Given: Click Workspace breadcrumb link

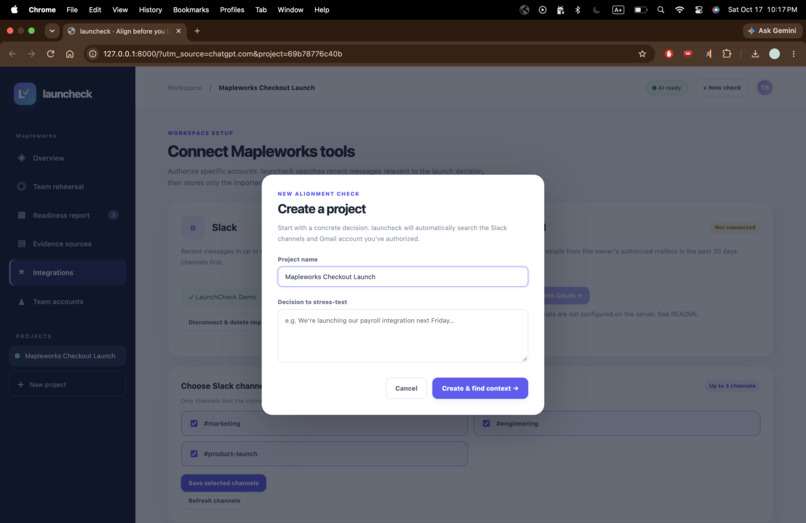Looking at the screenshot, I should 185,88.
